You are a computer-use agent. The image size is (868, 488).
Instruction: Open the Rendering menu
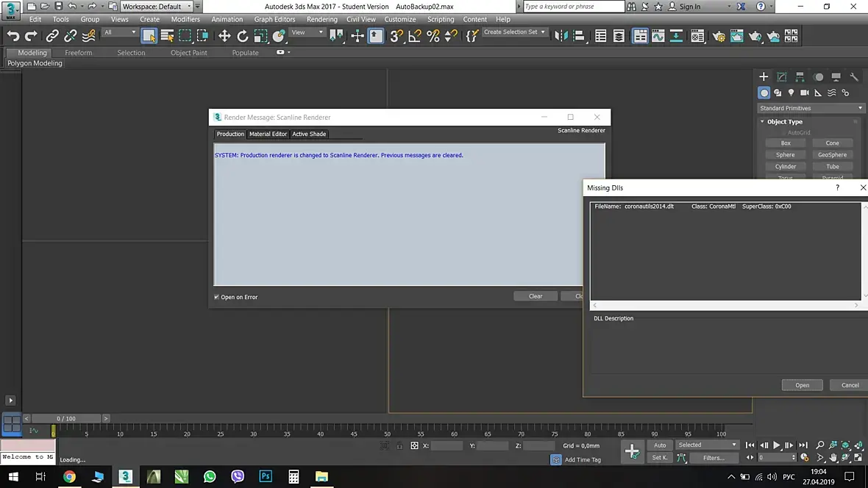321,19
